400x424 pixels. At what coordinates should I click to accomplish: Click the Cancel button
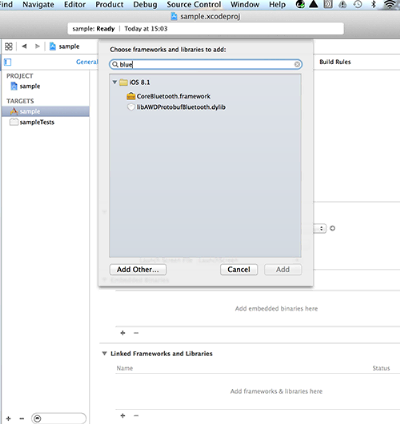tap(239, 269)
